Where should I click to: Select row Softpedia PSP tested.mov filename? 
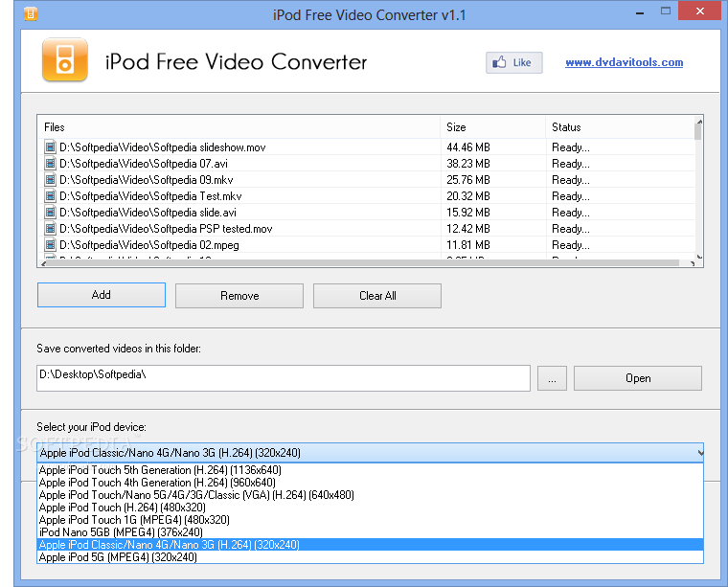(x=166, y=229)
